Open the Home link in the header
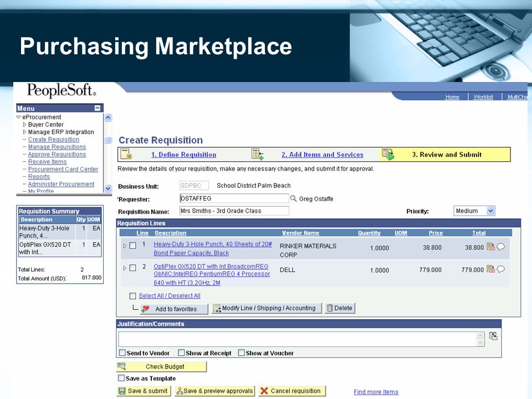This screenshot has width=532, height=399. (452, 97)
